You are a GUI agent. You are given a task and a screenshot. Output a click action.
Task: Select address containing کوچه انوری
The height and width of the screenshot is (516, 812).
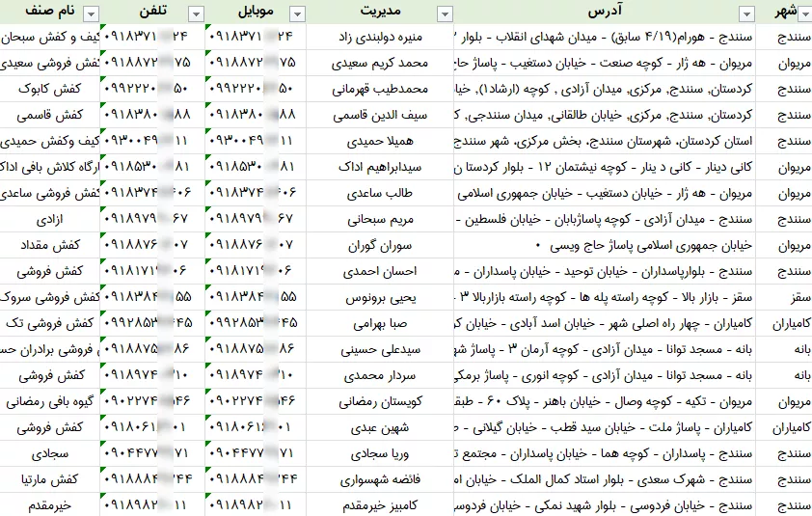[605, 375]
